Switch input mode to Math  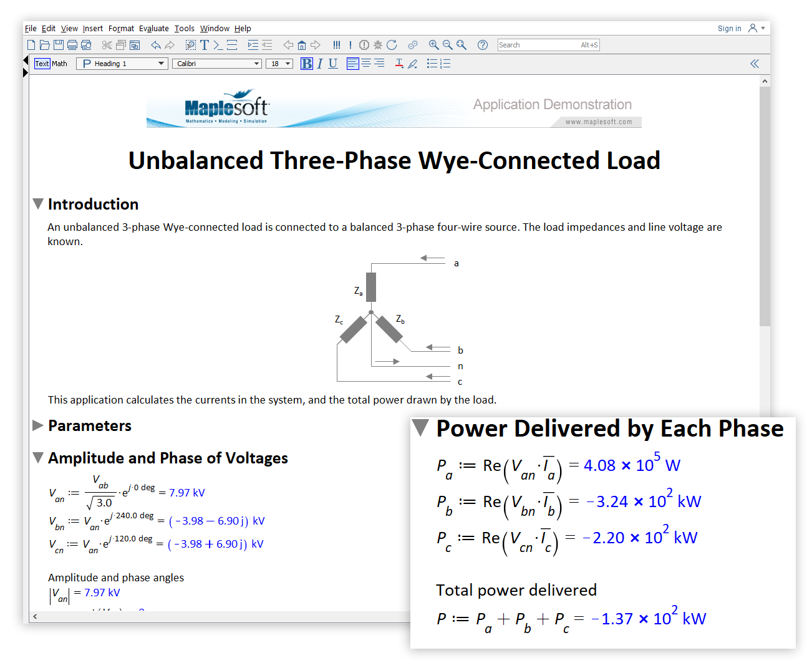60,64
